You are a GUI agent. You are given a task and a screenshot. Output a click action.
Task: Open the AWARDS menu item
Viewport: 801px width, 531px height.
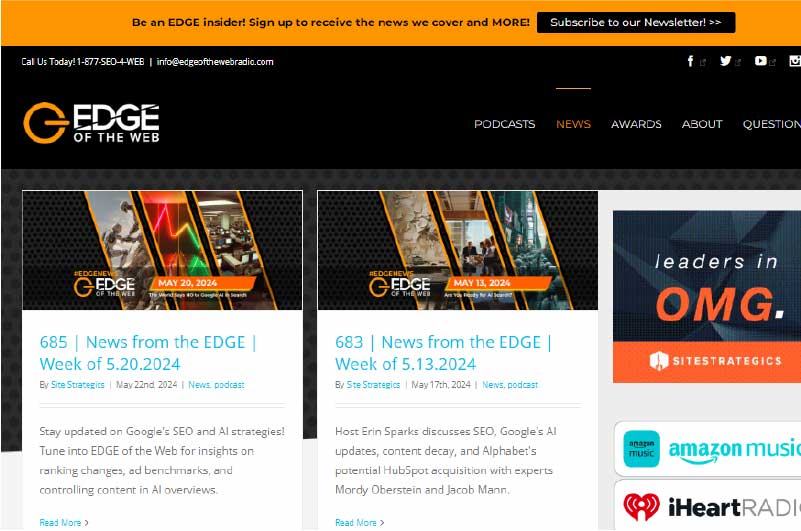coord(636,124)
